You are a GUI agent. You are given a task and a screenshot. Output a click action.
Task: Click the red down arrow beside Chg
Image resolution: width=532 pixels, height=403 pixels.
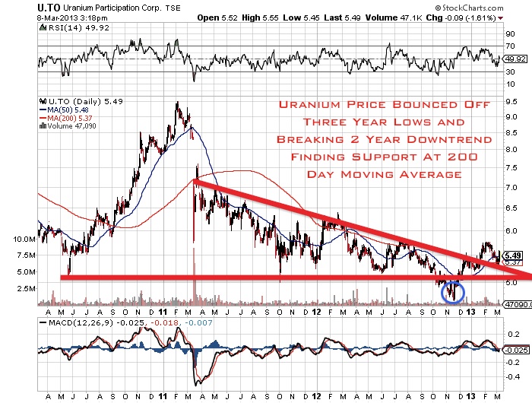click(x=500, y=18)
